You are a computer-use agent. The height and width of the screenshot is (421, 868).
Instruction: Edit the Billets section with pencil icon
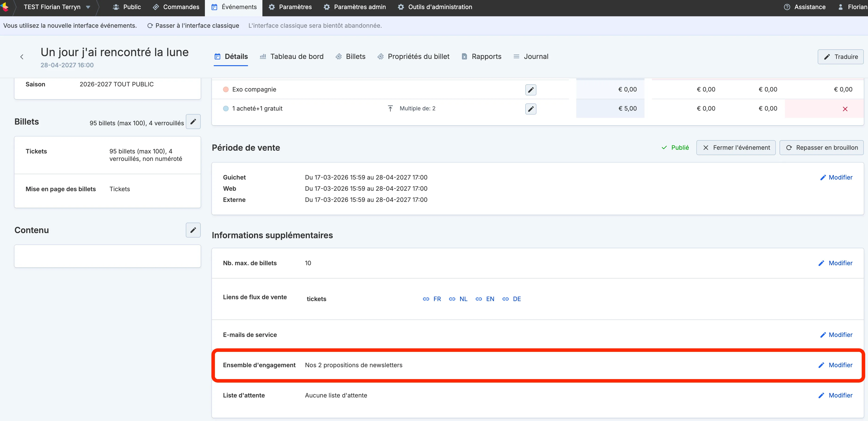point(193,122)
